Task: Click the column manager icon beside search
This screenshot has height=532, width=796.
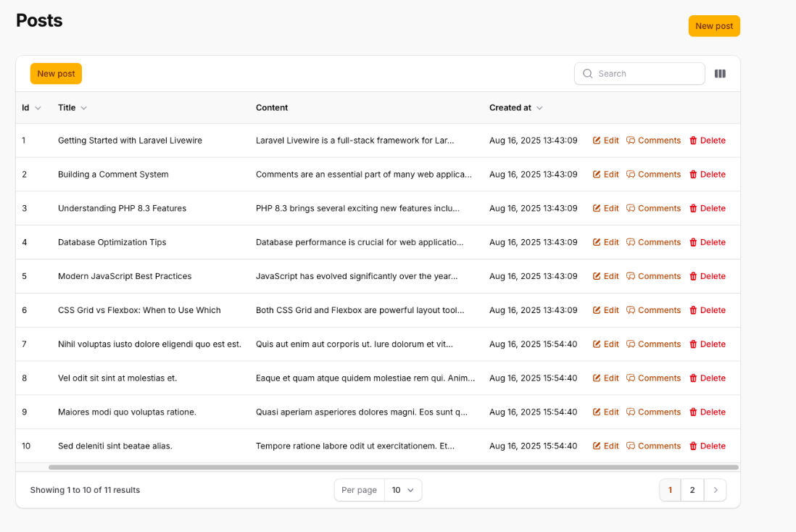Action: 720,74
